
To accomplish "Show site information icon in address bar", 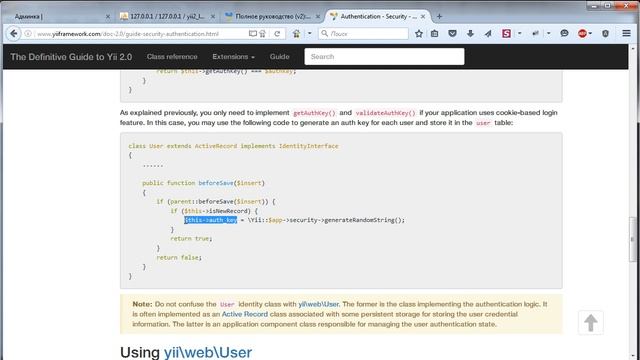I will point(28,34).
